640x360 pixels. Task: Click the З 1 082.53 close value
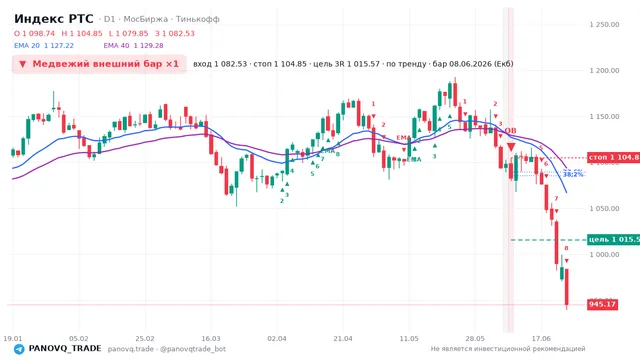(x=175, y=33)
